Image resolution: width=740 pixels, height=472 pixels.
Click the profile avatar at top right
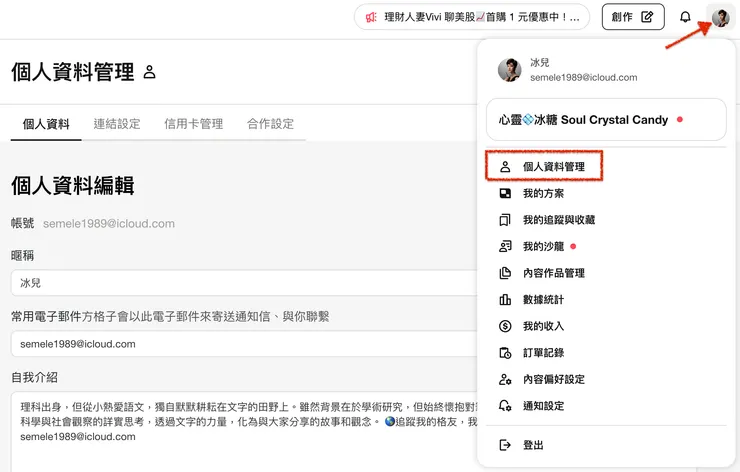[721, 17]
